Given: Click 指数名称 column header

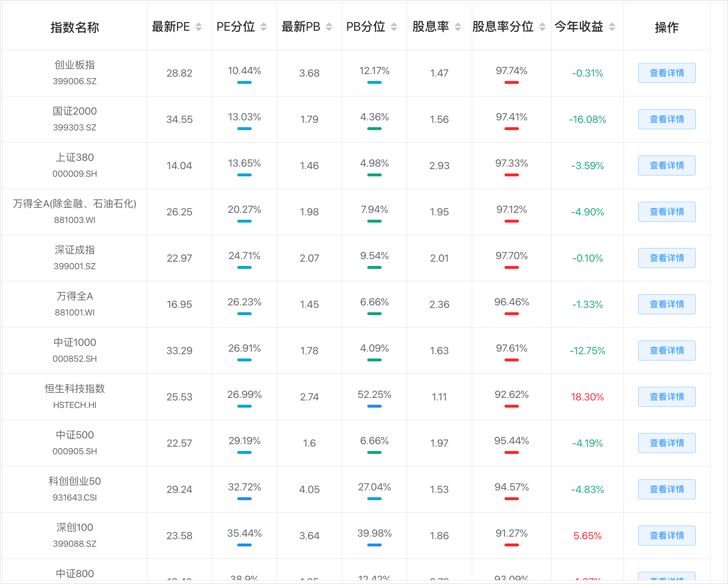Looking at the screenshot, I should tap(75, 27).
